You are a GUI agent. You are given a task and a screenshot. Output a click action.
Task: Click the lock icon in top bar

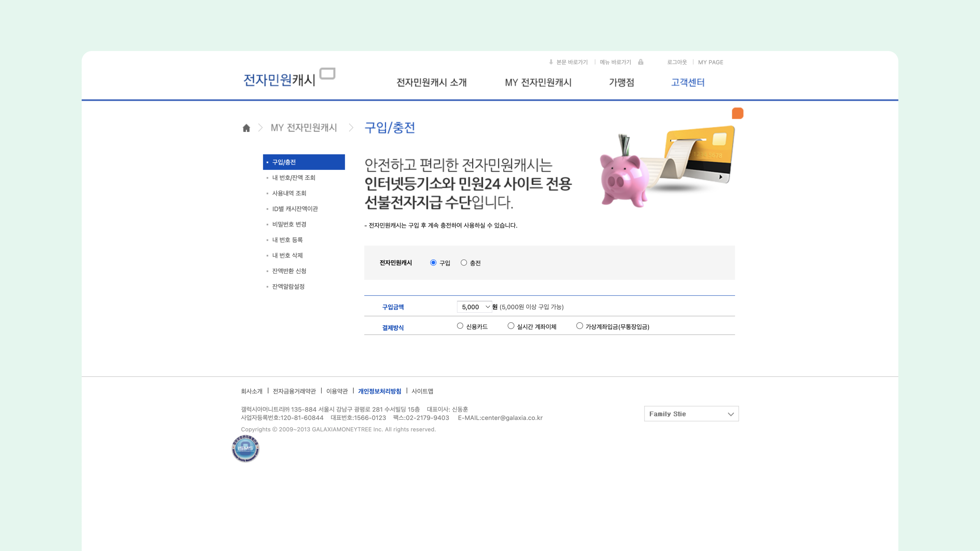coord(641,62)
